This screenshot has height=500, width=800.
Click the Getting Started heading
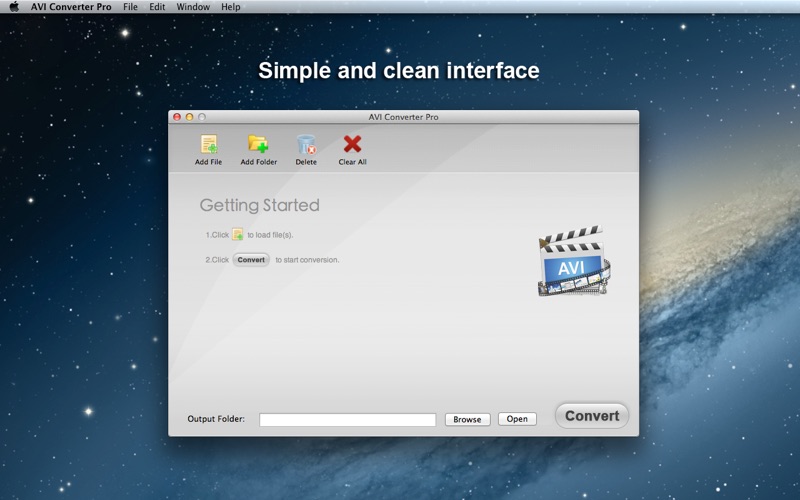coord(260,205)
